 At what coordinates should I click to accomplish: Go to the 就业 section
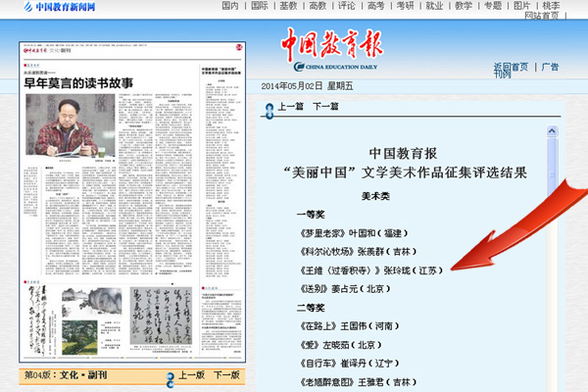(434, 6)
